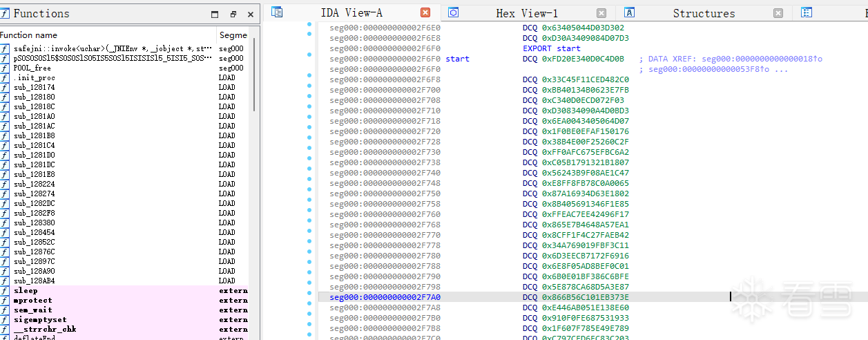
Task: Click the Structures tab icon
Action: [630, 12]
